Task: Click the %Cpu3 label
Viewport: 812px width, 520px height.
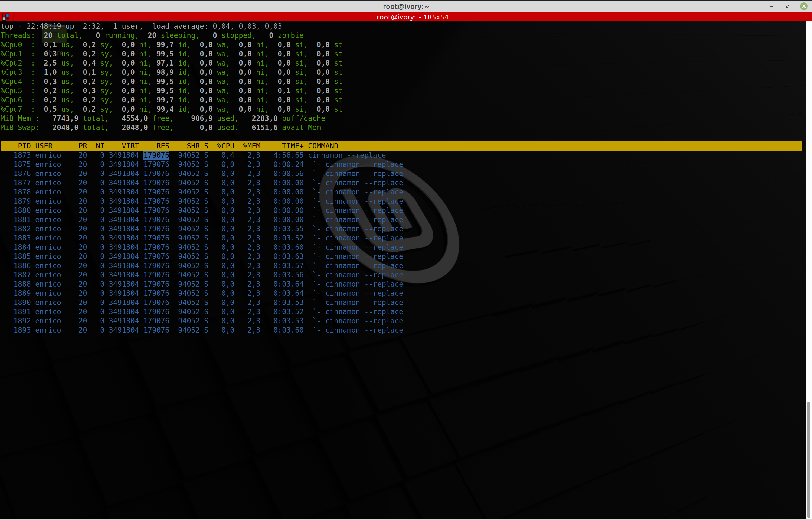Action: (11, 72)
